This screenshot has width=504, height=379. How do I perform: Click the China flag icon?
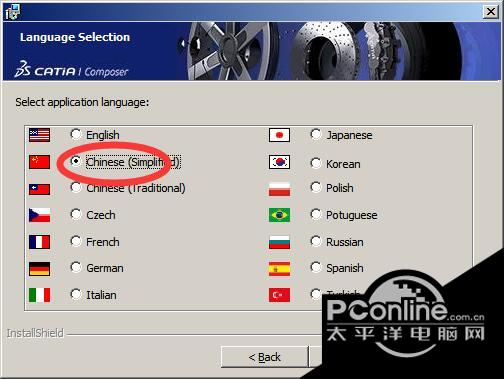39,162
